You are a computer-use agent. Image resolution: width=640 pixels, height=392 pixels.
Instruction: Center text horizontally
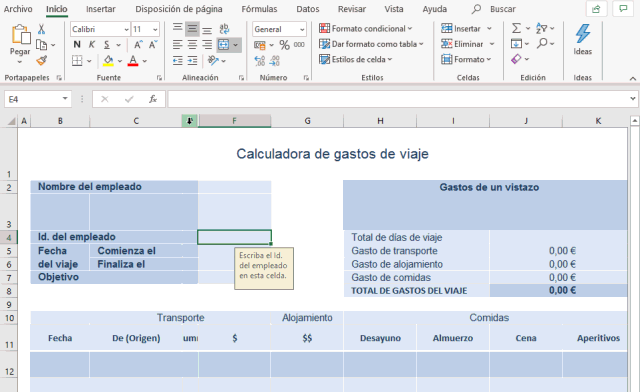pyautogui.click(x=192, y=45)
